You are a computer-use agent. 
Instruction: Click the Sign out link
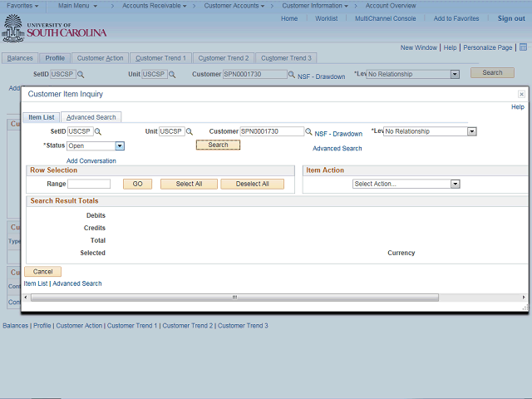point(511,18)
